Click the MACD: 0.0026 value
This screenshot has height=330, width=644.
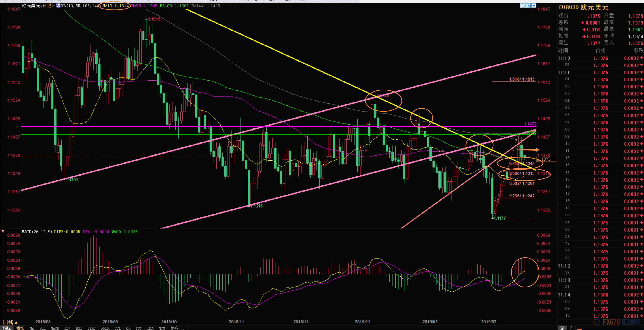pos(124,232)
